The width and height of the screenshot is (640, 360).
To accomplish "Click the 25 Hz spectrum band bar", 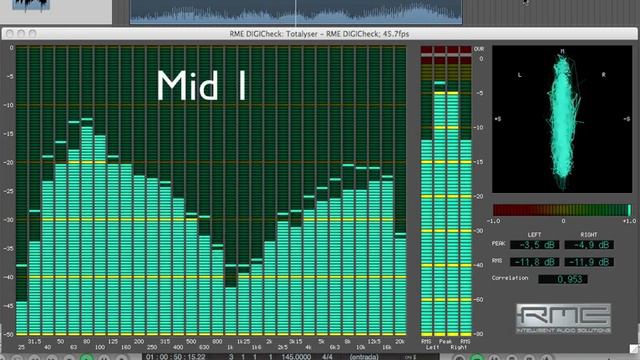I will click(22, 318).
